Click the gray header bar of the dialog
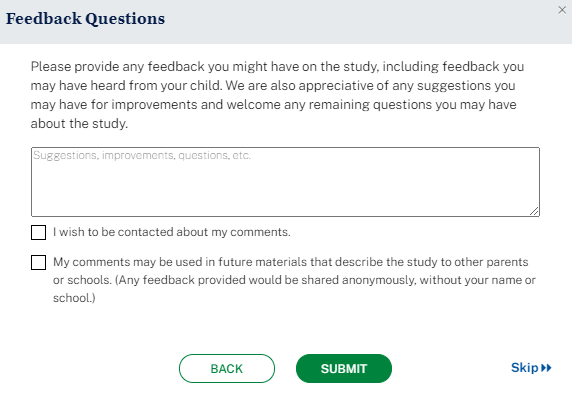Screen dimensions: 572x393 286,22
